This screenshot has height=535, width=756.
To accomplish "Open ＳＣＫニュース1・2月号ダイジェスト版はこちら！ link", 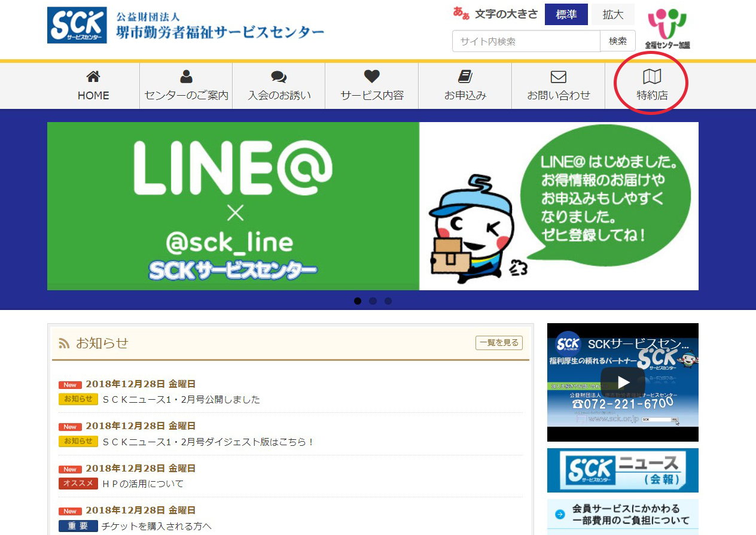I will click(x=208, y=442).
